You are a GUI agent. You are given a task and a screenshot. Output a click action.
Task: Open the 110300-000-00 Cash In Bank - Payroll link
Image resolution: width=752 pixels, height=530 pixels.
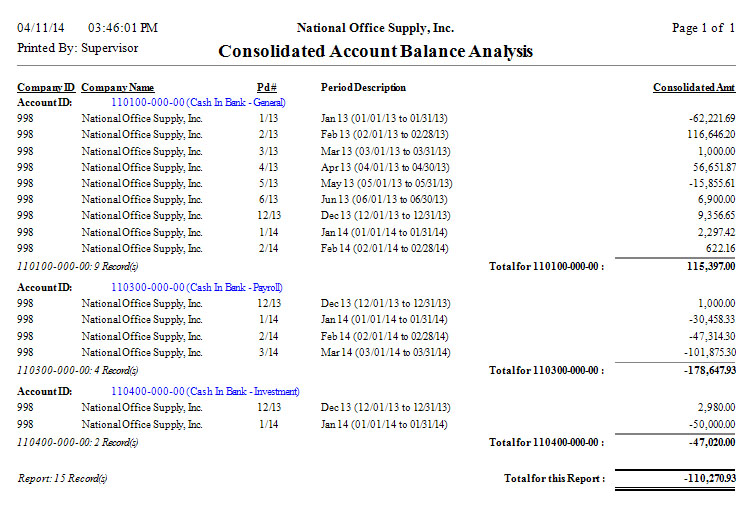[x=196, y=287]
